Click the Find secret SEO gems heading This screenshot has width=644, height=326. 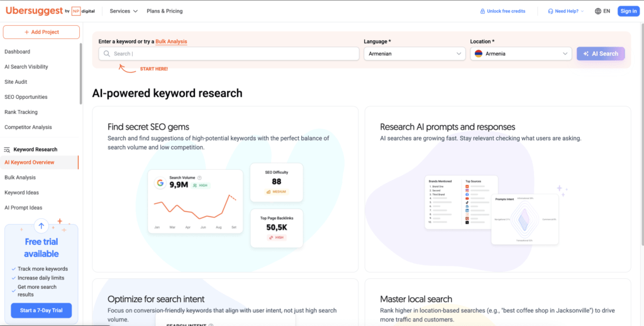[x=148, y=126]
